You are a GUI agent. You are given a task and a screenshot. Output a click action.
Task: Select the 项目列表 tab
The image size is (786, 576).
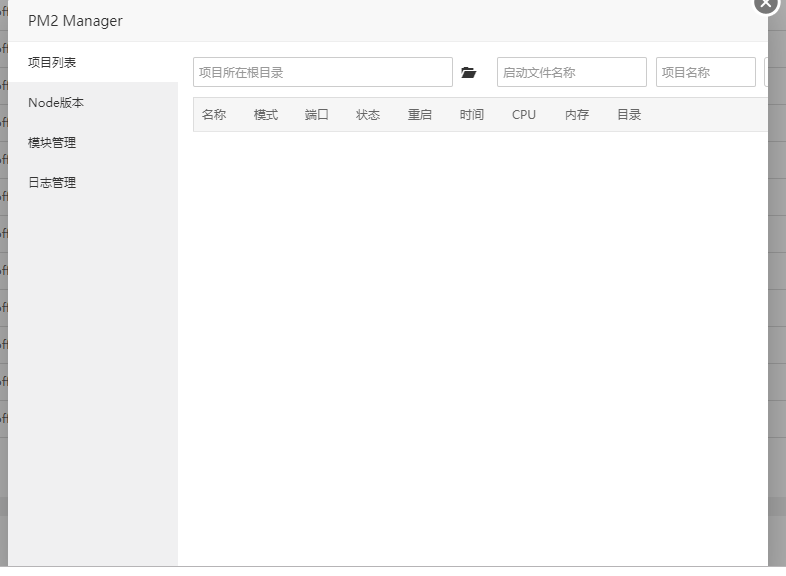tap(93, 62)
